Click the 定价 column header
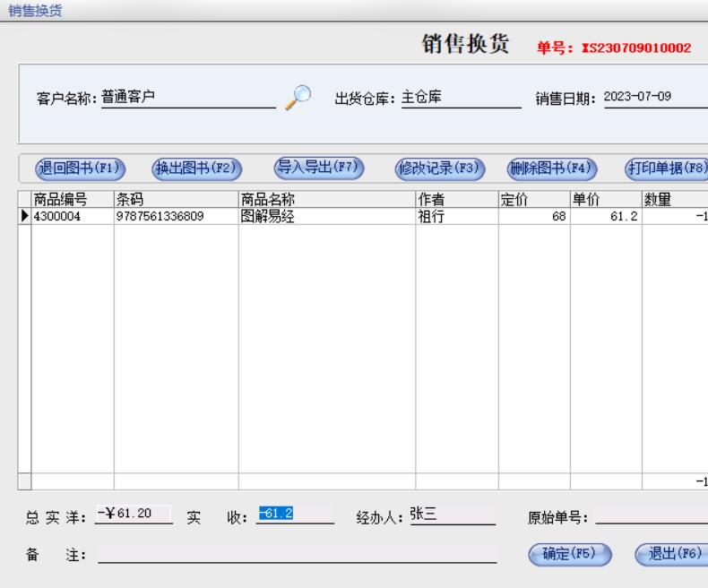The height and width of the screenshot is (588, 708). 534,199
